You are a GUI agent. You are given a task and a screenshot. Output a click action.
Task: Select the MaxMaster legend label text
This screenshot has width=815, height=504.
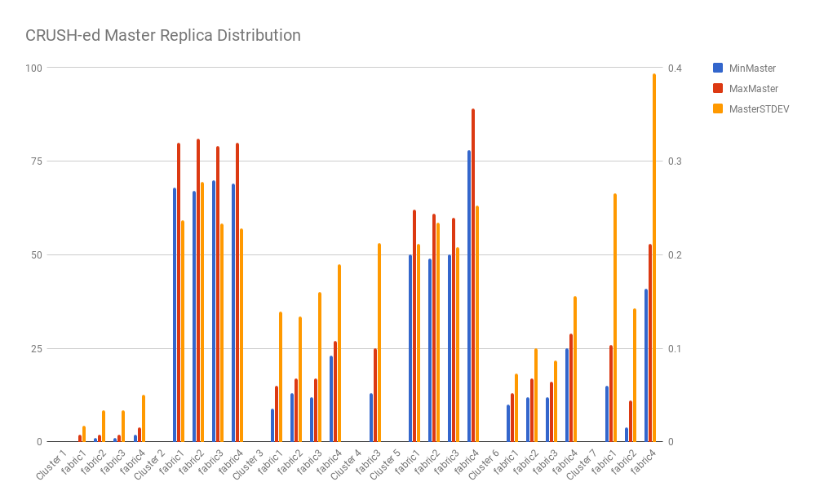tap(753, 88)
